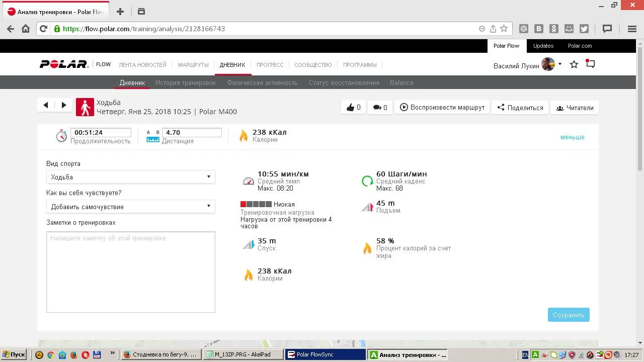Viewport: 644px width, 362px height.
Task: Click browser home icon
Action: (x=26, y=29)
